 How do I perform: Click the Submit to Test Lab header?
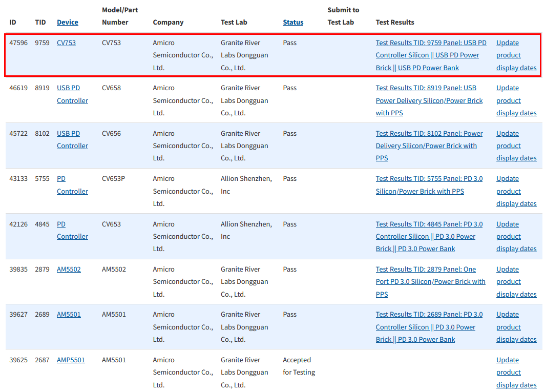[x=343, y=16]
